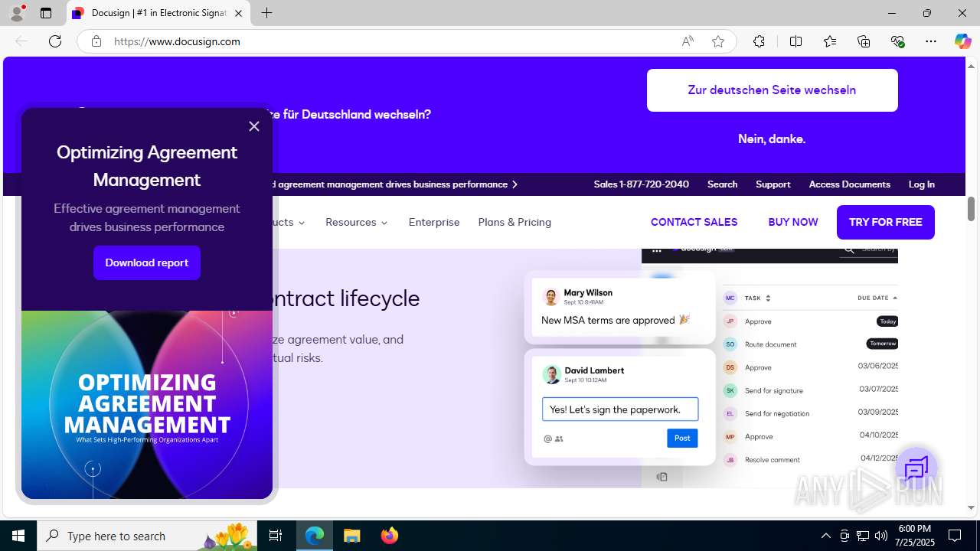
Task: Click the scrollbar down arrow
Action: click(971, 507)
